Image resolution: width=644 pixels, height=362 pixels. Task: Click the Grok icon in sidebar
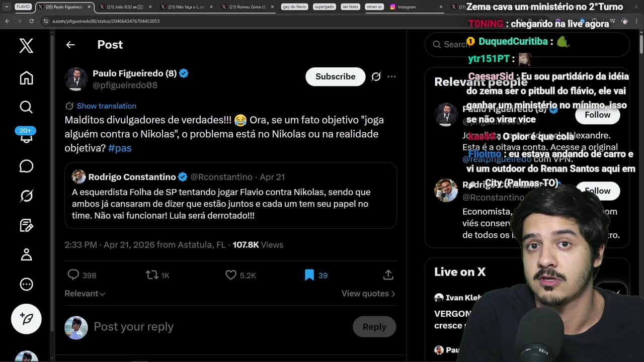point(26,196)
